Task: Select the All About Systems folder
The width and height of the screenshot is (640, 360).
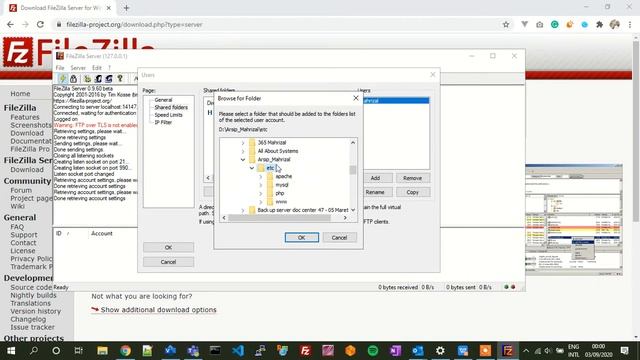Action: click(x=278, y=151)
